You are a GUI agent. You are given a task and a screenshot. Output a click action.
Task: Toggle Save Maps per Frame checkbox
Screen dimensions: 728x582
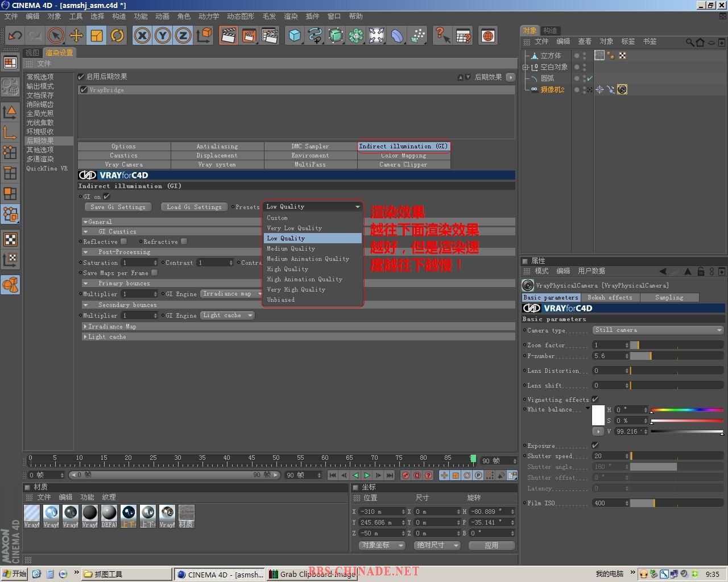155,273
